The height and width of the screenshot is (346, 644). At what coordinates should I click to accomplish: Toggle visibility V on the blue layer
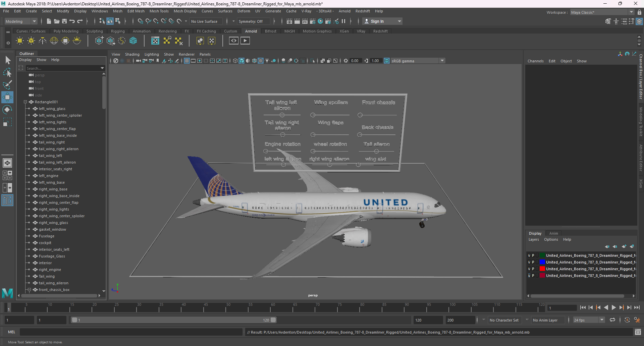coord(529,262)
